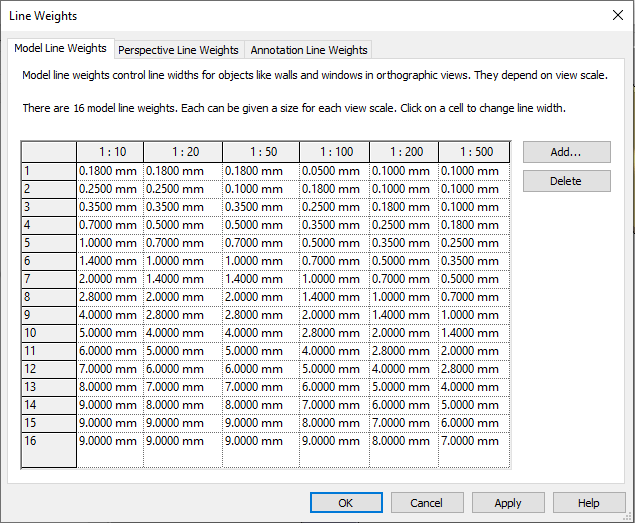This screenshot has width=635, height=523.
Task: Select the 1 : 10 column header
Action: 110,152
